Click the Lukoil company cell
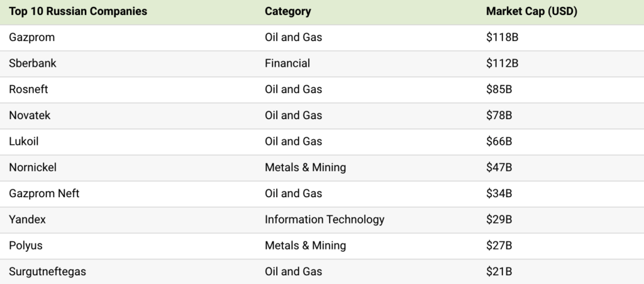Screen dimensions: 644x284 coord(24,141)
